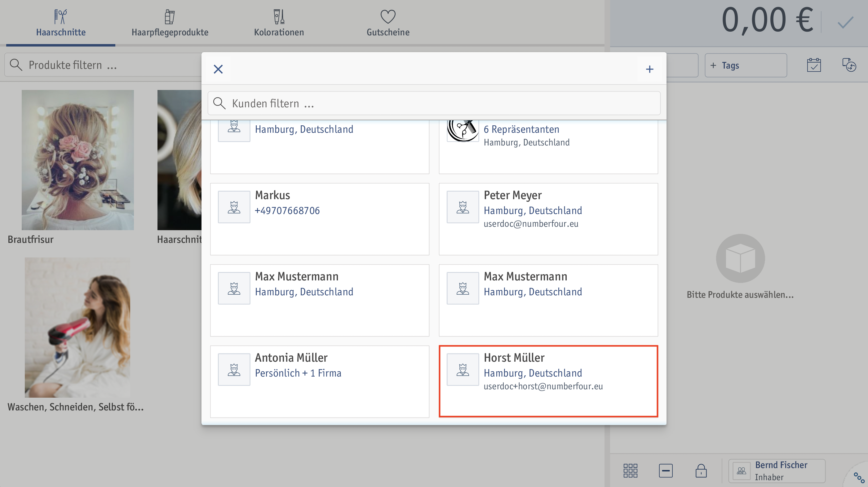Click bottom-right connection nodes icon
This screenshot has height=487, width=868.
(859, 478)
